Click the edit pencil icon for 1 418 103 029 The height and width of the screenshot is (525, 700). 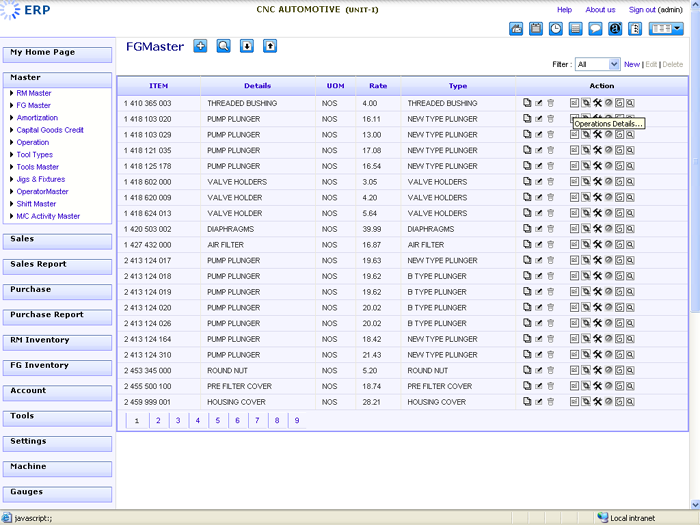[x=539, y=135]
